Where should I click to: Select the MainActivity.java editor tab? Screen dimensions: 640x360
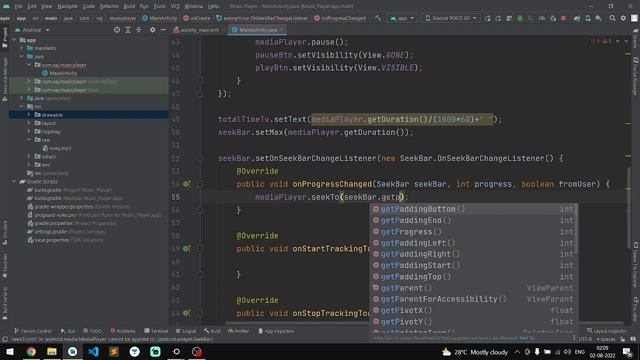click(257, 30)
